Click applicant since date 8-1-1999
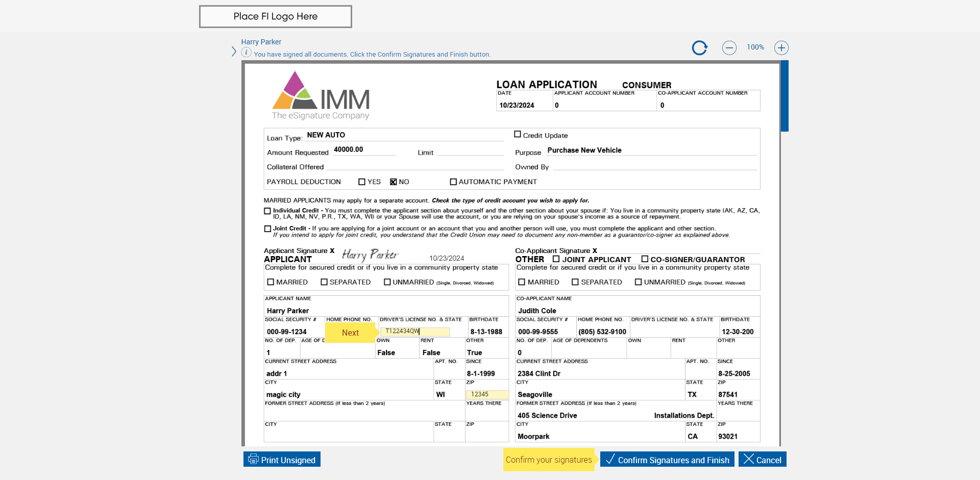This screenshot has height=480, width=980. [481, 373]
